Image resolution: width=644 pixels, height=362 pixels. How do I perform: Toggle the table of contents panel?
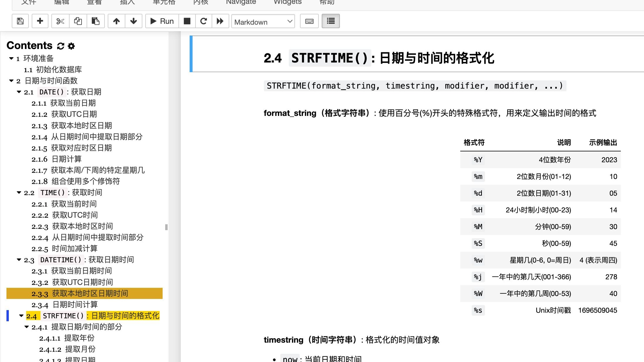[x=331, y=21]
